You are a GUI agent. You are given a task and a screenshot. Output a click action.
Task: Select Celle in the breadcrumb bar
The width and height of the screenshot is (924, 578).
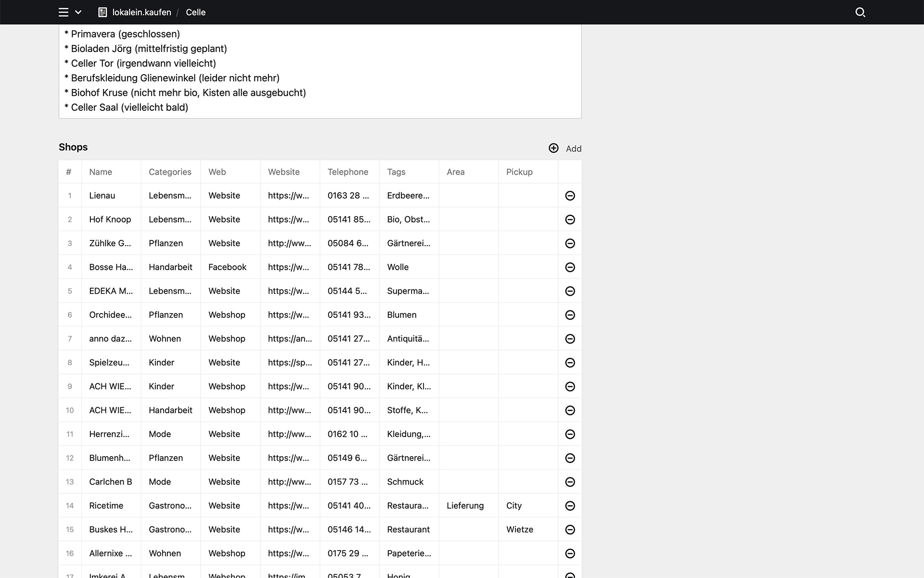click(195, 12)
